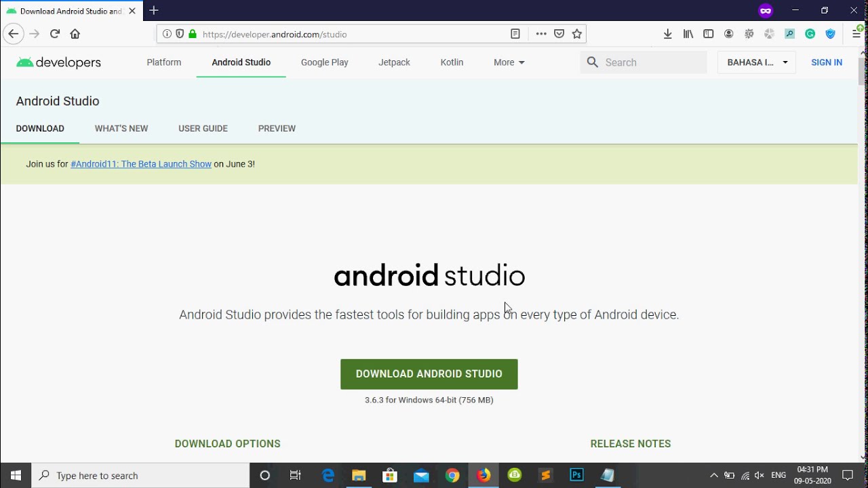Click the blue shield extension icon
The height and width of the screenshot is (488, 868).
pyautogui.click(x=831, y=34)
